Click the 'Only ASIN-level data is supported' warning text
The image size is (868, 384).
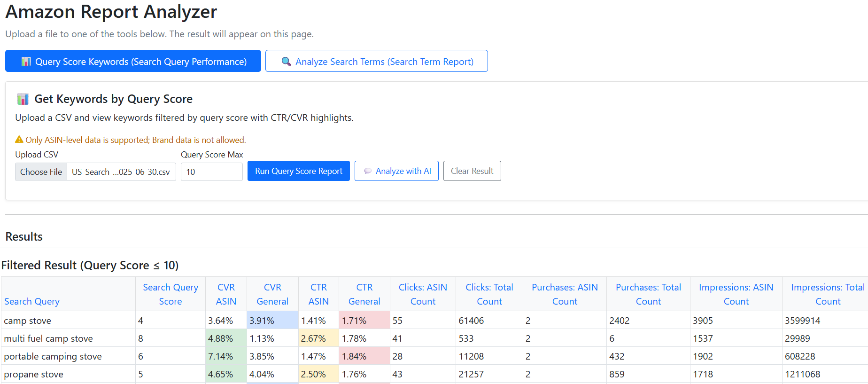136,140
